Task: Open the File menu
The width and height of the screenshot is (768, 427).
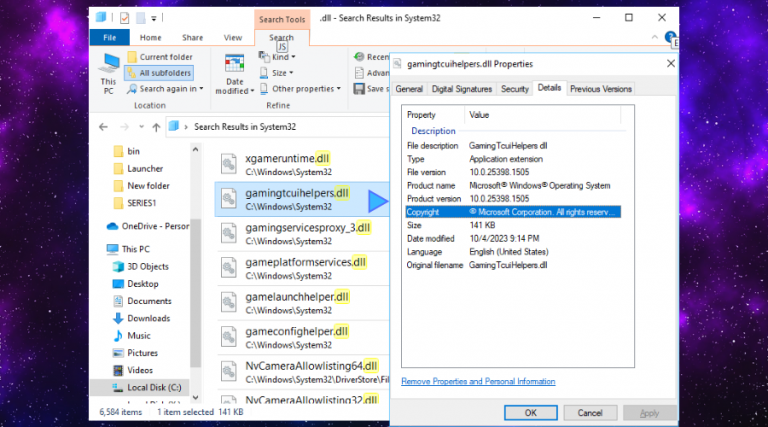Action: coord(108,37)
